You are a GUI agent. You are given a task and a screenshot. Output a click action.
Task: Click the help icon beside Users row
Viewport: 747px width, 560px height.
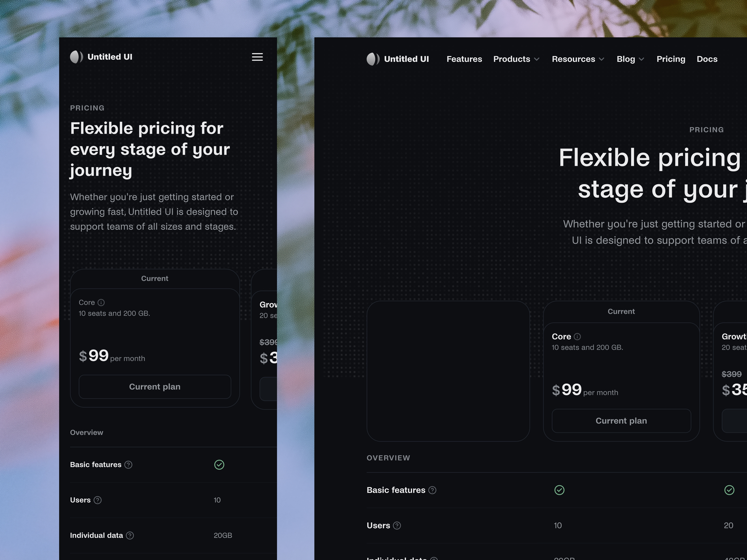point(97,500)
